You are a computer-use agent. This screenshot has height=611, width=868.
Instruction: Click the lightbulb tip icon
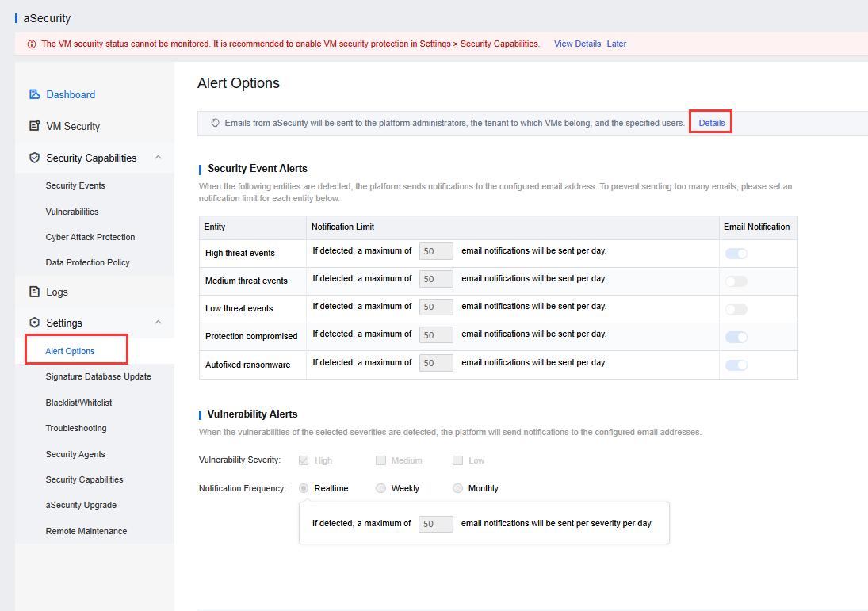[216, 124]
